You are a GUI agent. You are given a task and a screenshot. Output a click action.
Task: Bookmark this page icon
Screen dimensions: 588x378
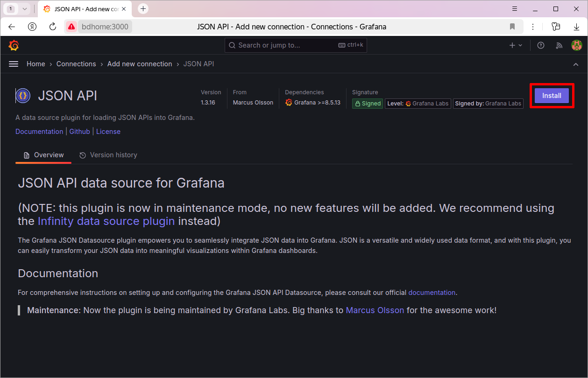coord(512,27)
